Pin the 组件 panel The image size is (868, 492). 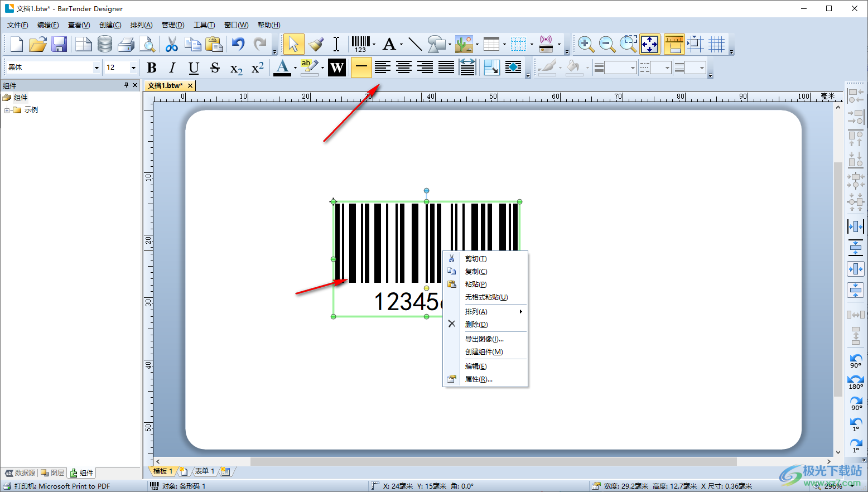coord(126,85)
